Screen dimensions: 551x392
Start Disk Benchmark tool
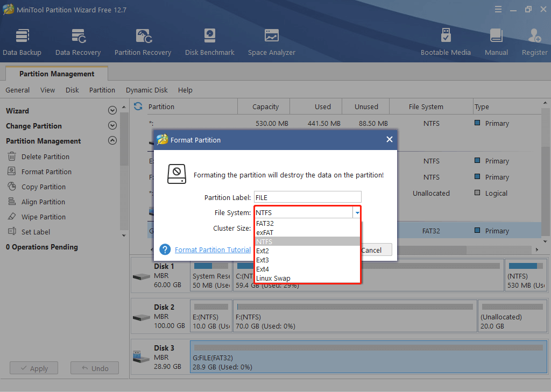pos(209,42)
